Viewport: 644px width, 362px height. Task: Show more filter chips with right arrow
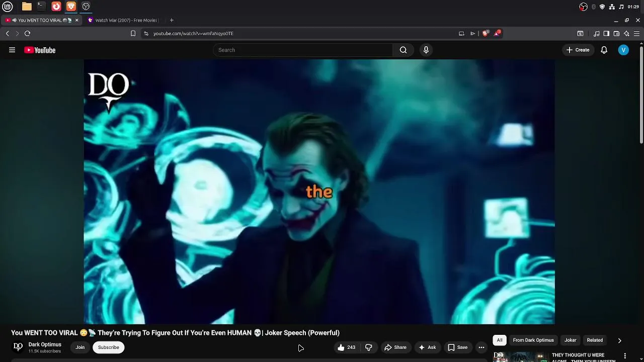click(x=619, y=340)
